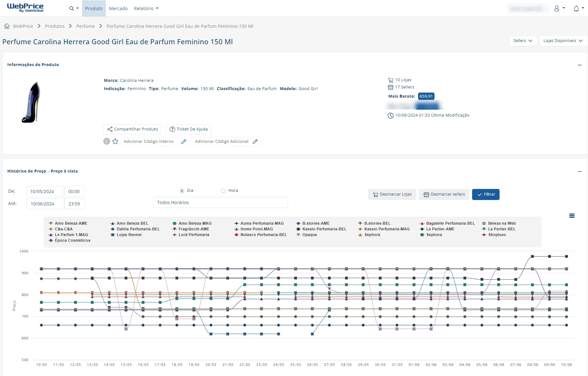Toggle Beleza na Web legend entry
Image resolution: width=588 pixels, height=376 pixels.
click(499, 223)
